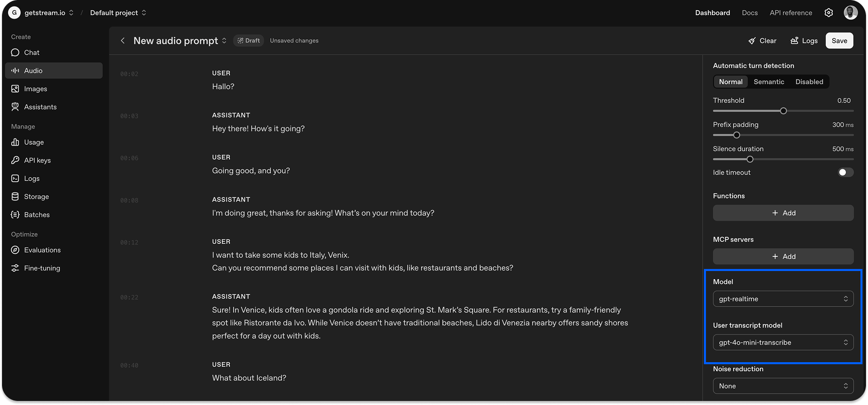This screenshot has width=868, height=405.
Task: Set turn detection to Disabled
Action: point(809,82)
